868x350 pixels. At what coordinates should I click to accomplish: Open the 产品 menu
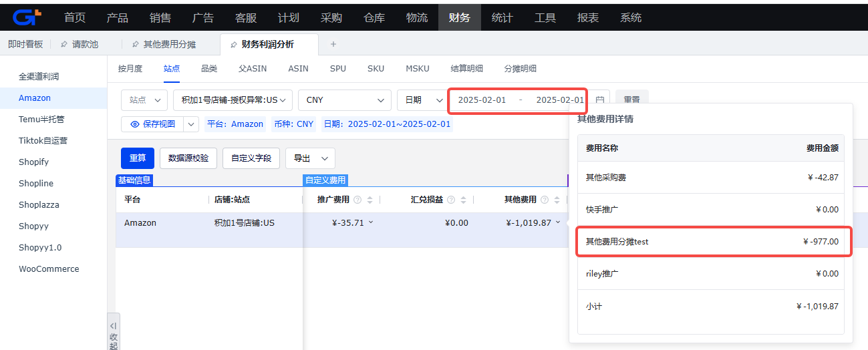pyautogui.click(x=118, y=17)
